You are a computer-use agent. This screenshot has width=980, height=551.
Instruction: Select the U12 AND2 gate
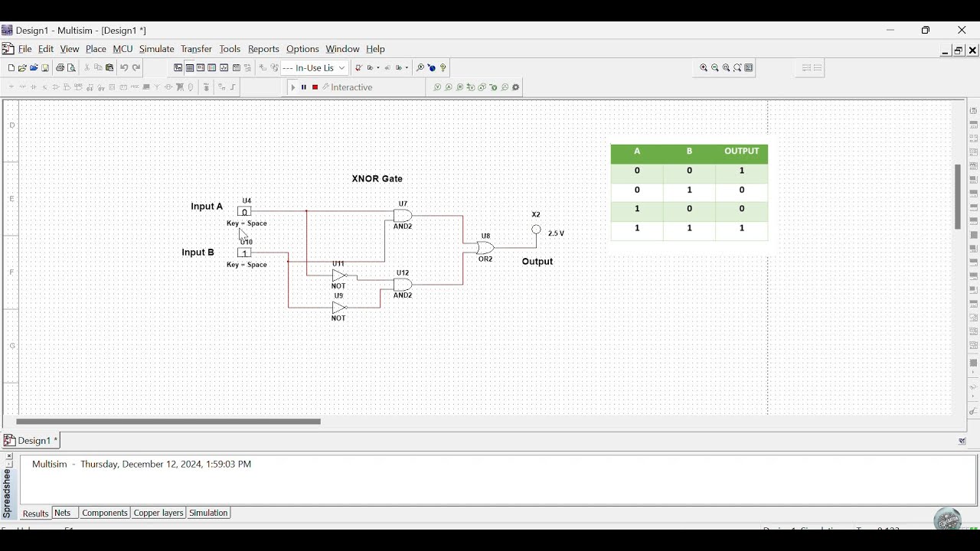[403, 285]
